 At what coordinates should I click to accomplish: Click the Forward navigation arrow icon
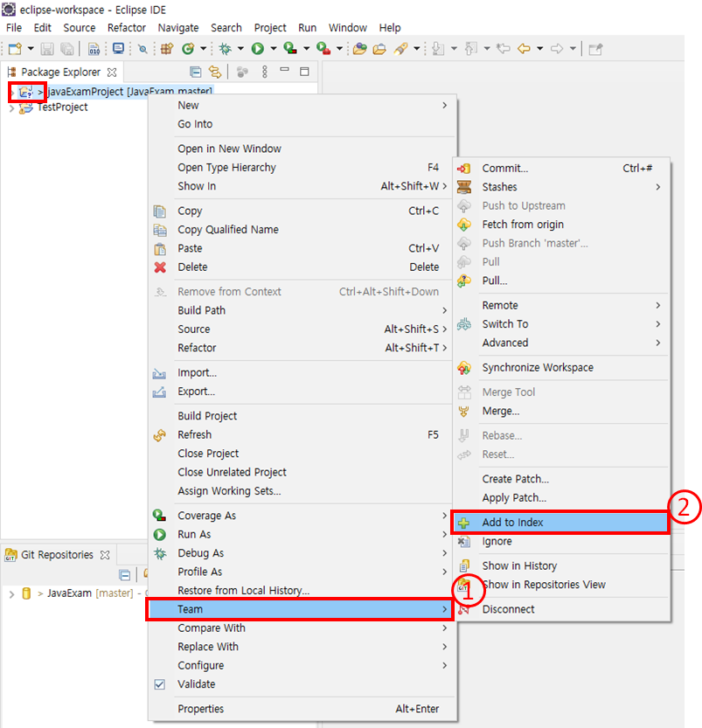(557, 49)
